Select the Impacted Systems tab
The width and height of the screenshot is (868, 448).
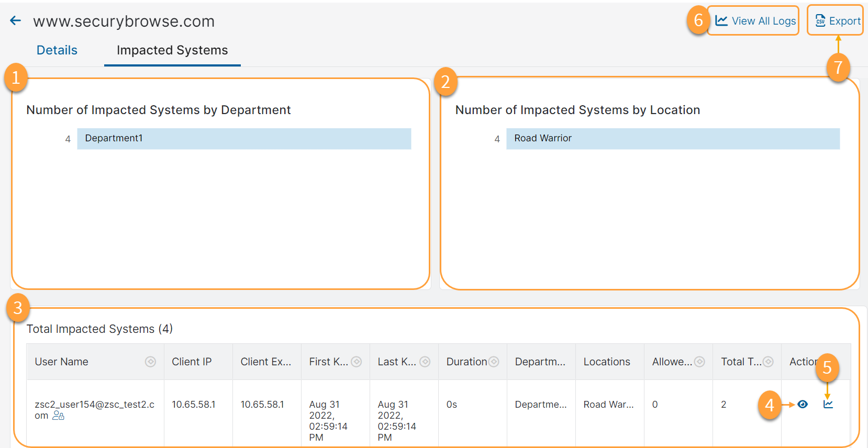point(172,50)
